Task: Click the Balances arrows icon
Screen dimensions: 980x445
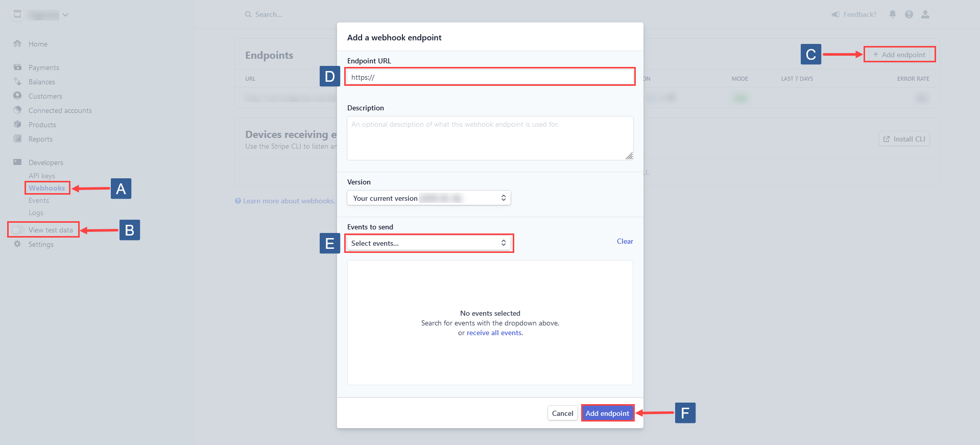Action: tap(17, 81)
